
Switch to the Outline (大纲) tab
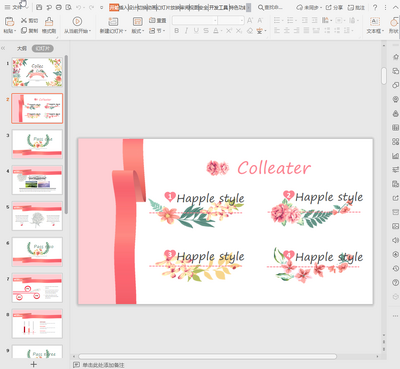[22, 48]
